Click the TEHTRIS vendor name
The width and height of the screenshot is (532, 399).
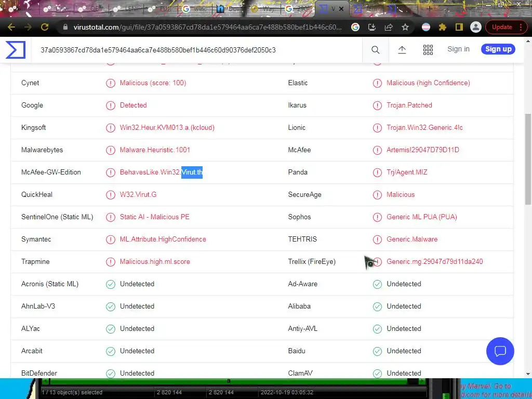tap(302, 240)
